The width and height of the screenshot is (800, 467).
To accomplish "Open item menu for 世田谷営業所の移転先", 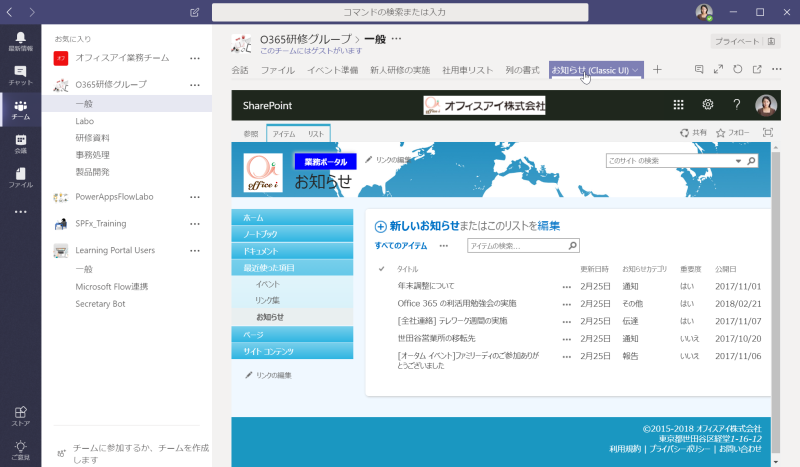I will point(566,339).
